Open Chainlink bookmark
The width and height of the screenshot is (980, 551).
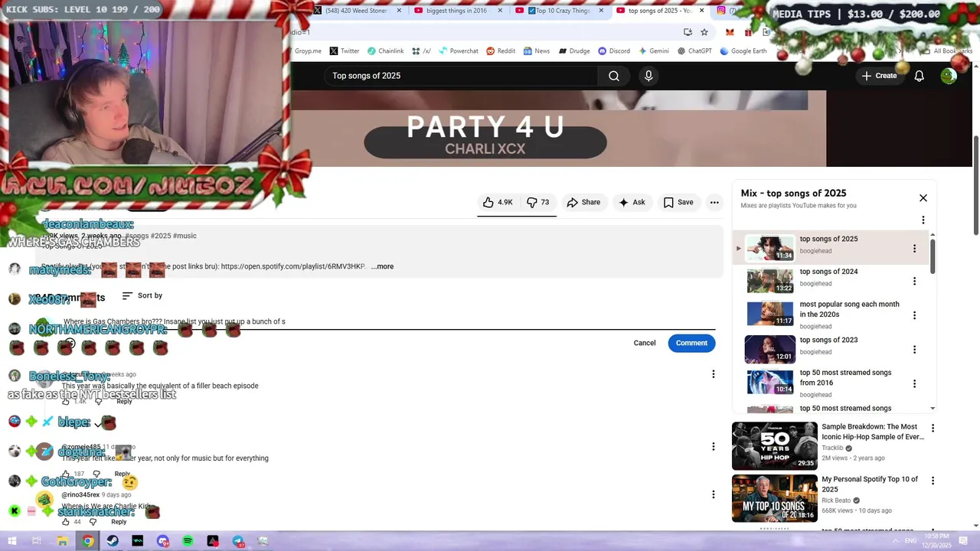(385, 51)
